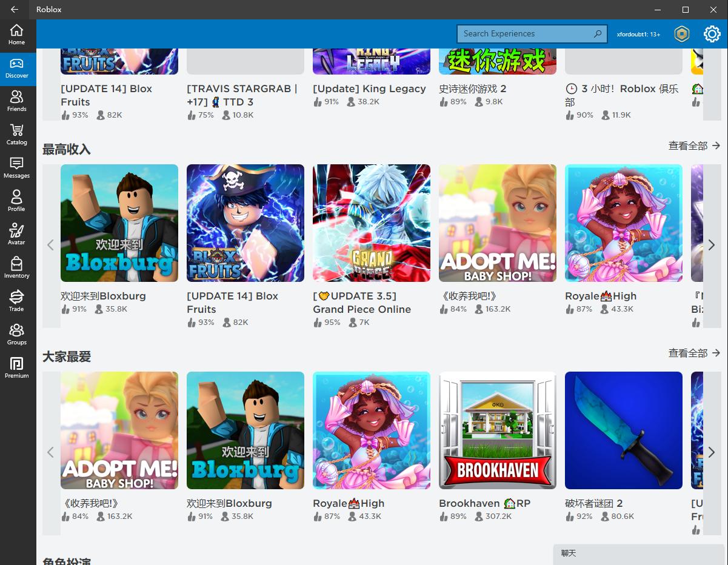The height and width of the screenshot is (565, 728).
Task: Open settings with the gear icon
Action: click(x=712, y=34)
